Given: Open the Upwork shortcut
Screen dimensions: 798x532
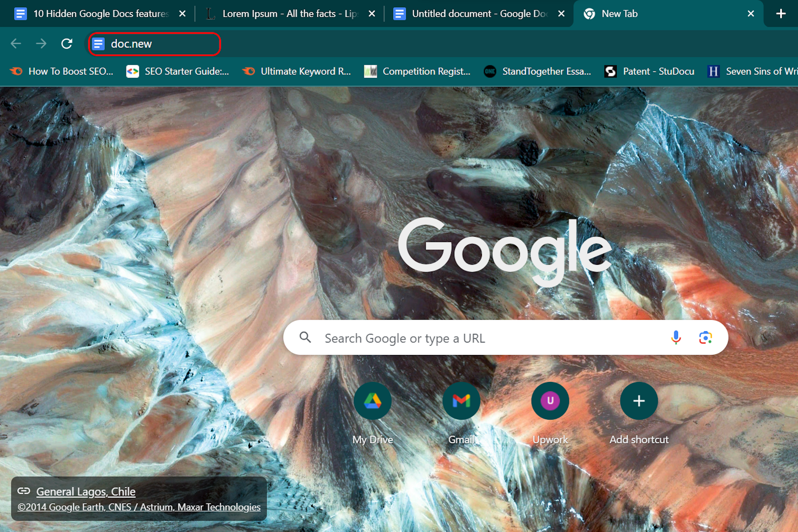Looking at the screenshot, I should [550, 401].
